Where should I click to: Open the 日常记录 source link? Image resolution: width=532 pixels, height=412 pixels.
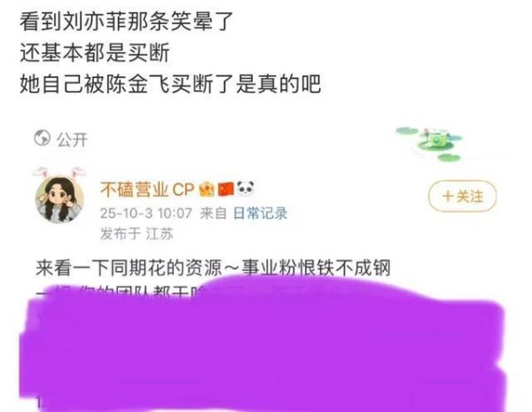click(x=260, y=214)
